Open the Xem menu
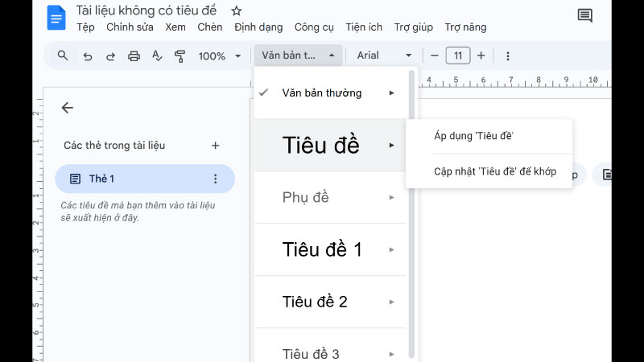Screen dimensions: 644x362 tap(175, 27)
